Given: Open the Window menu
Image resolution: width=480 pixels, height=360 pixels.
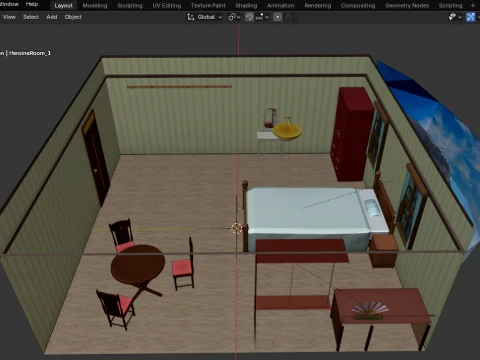Looking at the screenshot, I should 9,4.
